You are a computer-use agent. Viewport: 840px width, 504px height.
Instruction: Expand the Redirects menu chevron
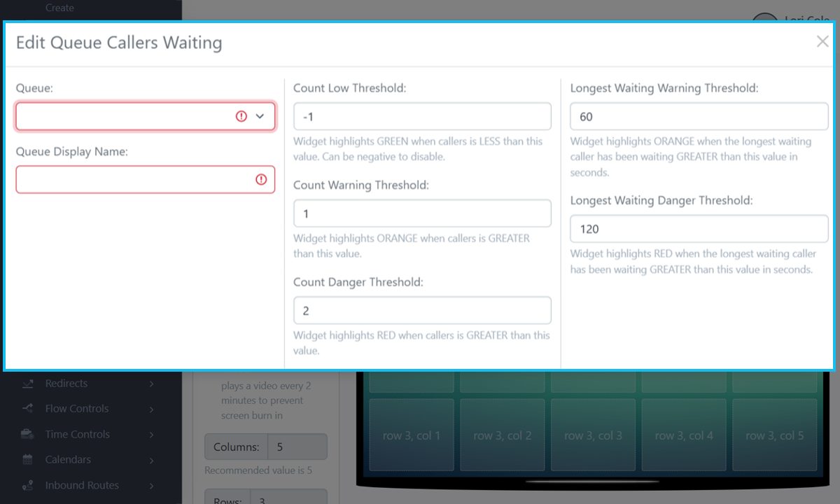coord(152,384)
